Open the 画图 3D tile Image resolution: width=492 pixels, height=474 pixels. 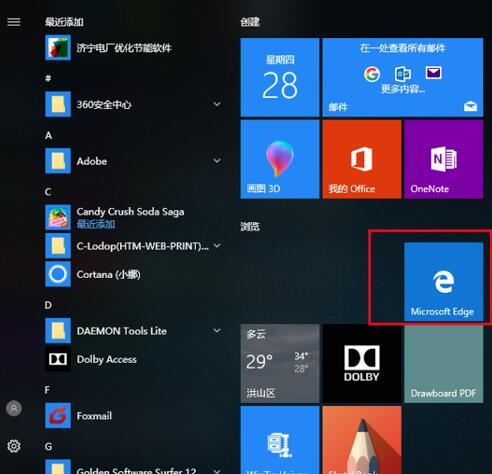tap(280, 159)
